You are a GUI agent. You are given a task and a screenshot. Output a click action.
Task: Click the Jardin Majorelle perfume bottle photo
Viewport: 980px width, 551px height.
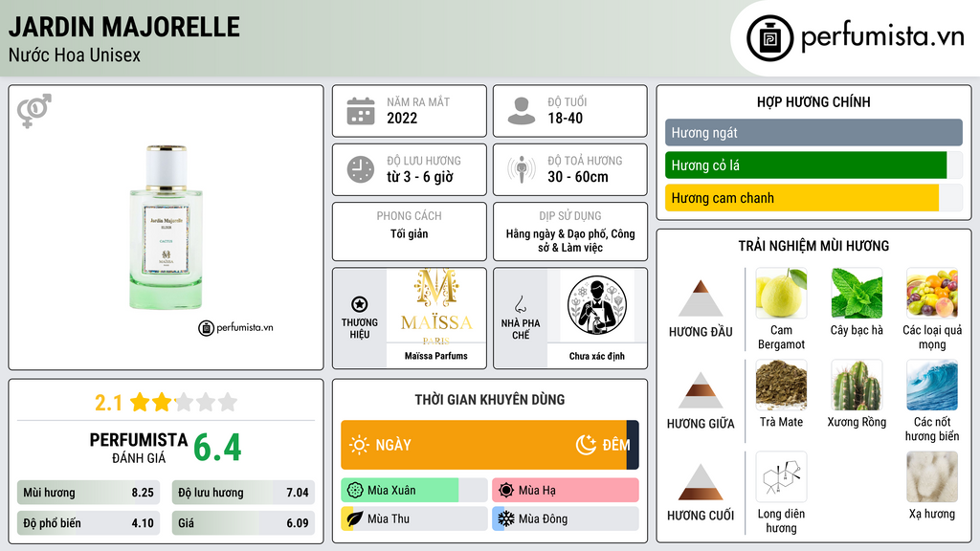tap(167, 228)
